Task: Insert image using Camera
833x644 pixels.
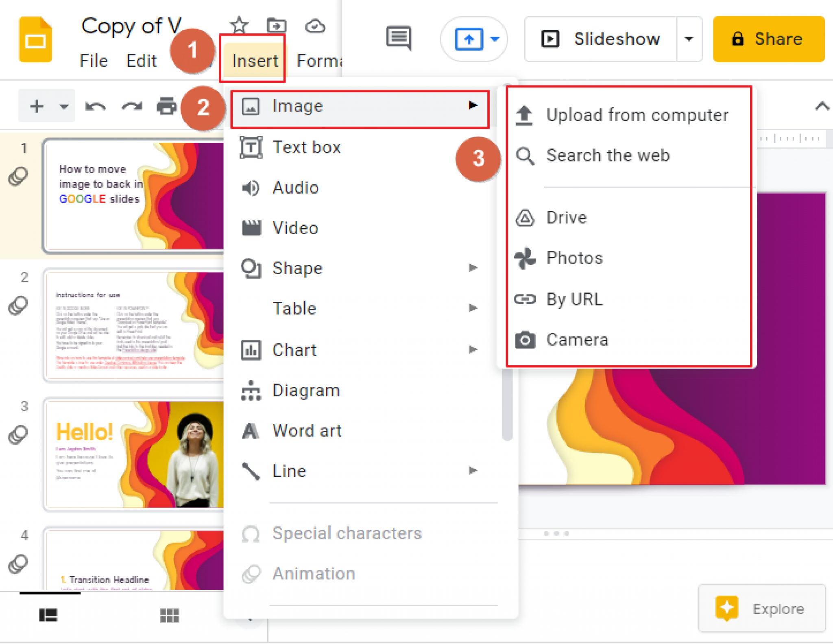Action: pyautogui.click(x=578, y=338)
